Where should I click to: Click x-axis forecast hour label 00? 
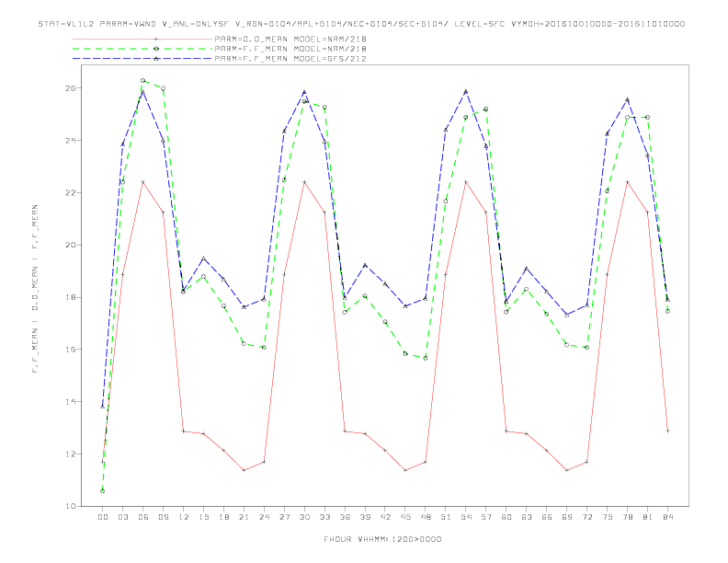[x=103, y=517]
